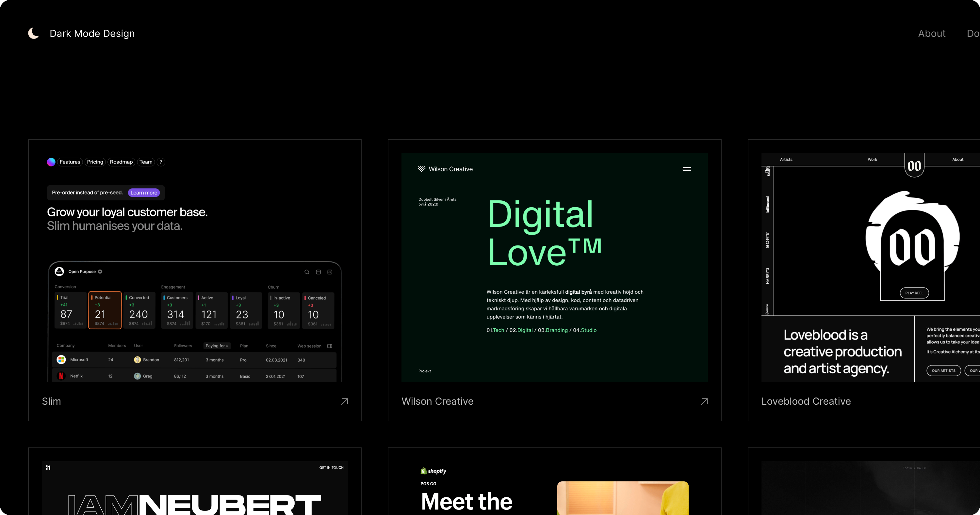Click the Shopify logo
This screenshot has height=515, width=980.
tap(433, 471)
